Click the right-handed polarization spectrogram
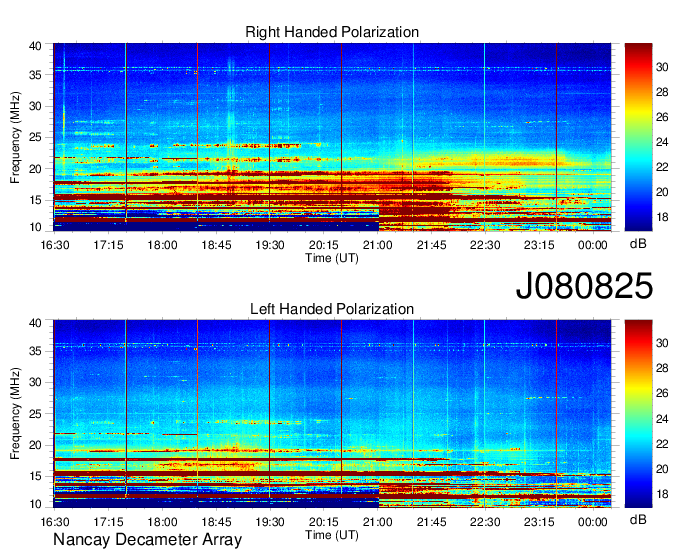 pyautogui.click(x=332, y=137)
